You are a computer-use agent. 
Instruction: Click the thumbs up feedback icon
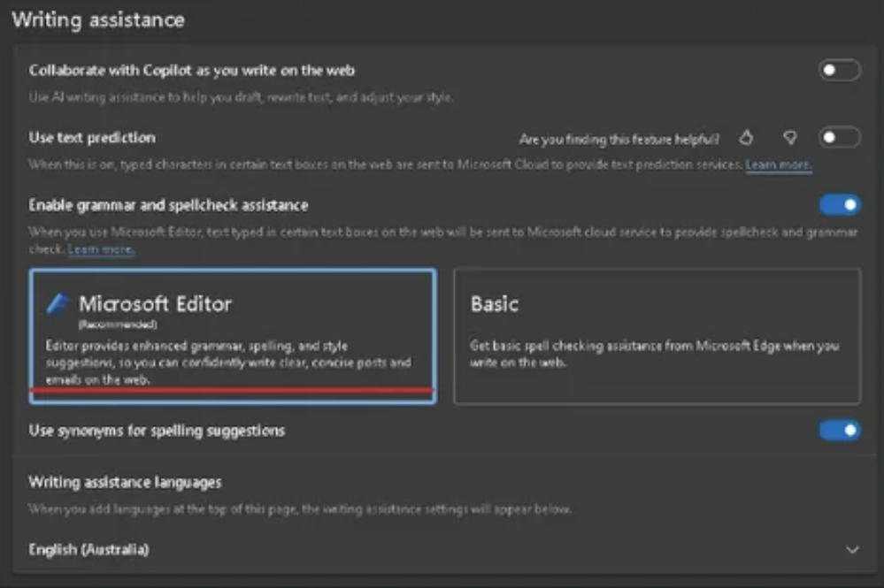point(746,137)
